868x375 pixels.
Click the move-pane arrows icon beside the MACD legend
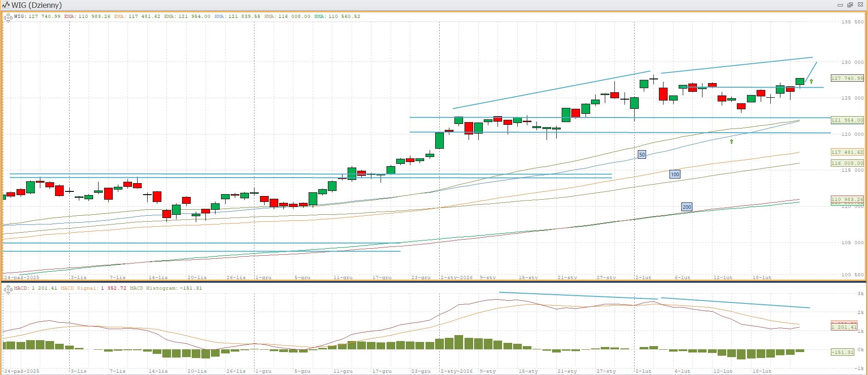tap(8, 289)
